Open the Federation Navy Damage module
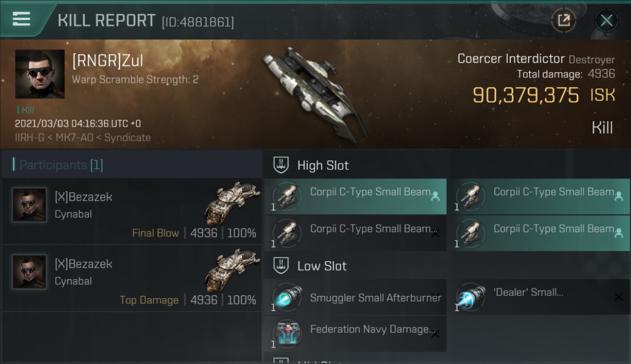Viewport: 631px width, 364px height. pyautogui.click(x=355, y=334)
